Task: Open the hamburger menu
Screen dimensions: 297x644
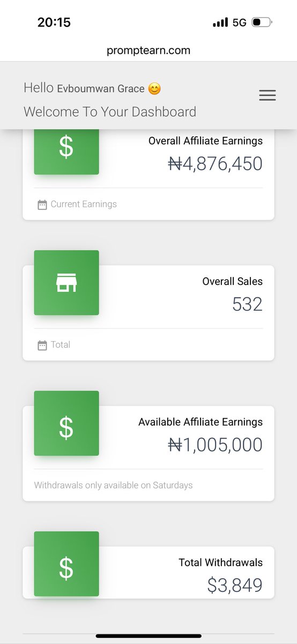Action: (267, 96)
